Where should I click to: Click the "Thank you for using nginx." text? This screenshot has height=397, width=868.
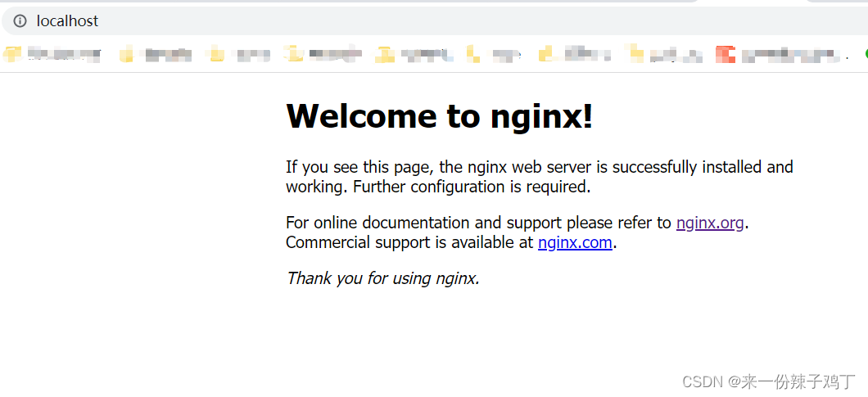pyautogui.click(x=382, y=278)
